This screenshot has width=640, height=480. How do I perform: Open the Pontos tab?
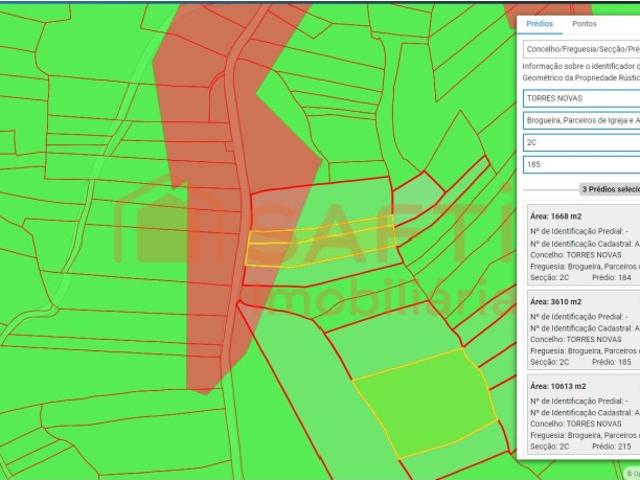tap(584, 24)
